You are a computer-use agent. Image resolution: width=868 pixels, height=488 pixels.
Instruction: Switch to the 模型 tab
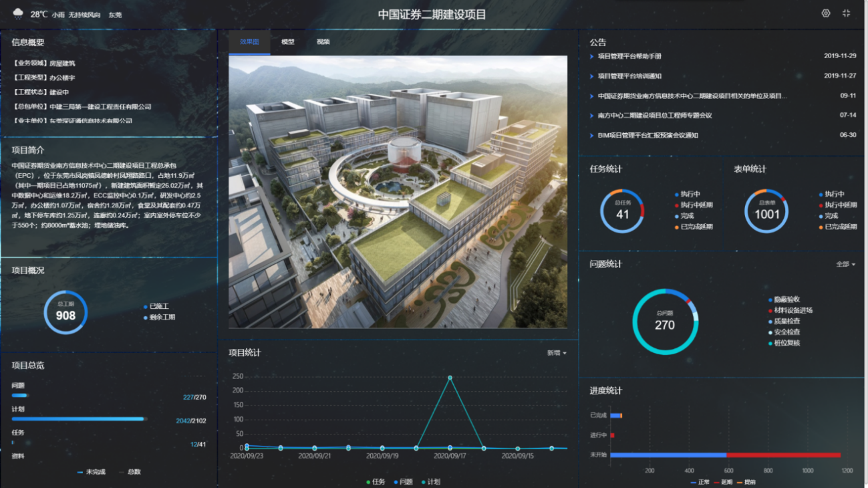pos(287,41)
